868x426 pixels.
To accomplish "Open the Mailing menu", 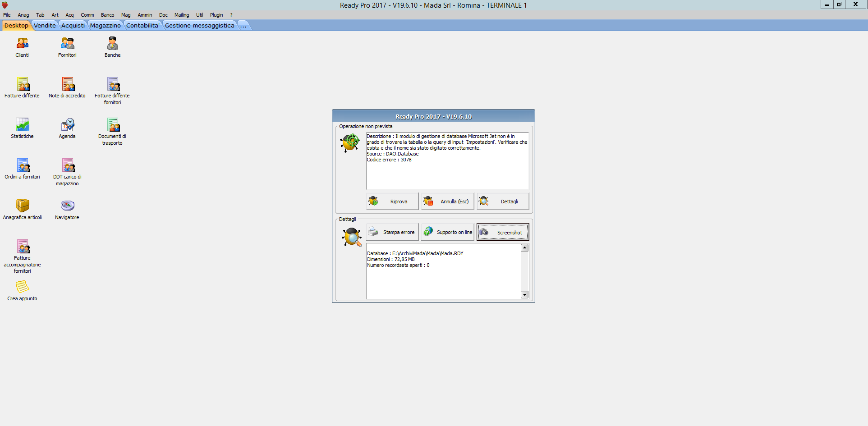I will coord(182,15).
